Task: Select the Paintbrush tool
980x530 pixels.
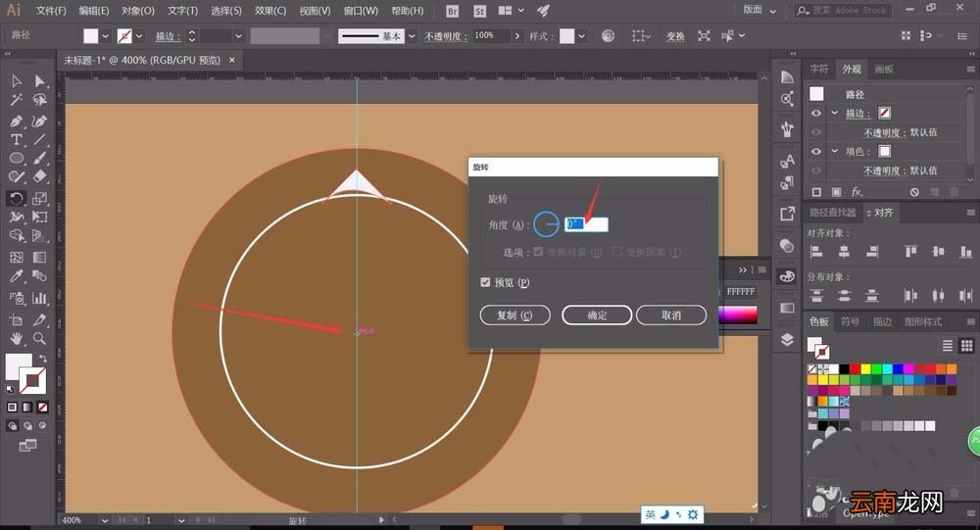Action: [x=39, y=158]
